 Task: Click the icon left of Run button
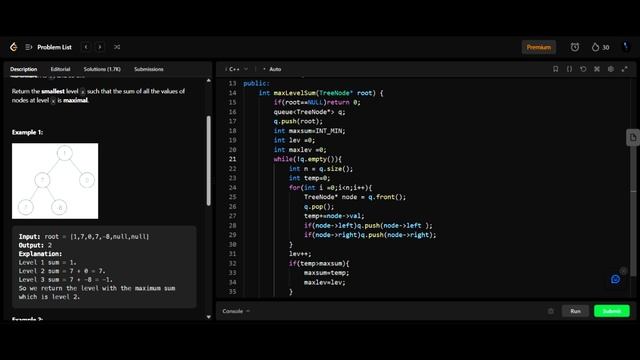(551, 311)
